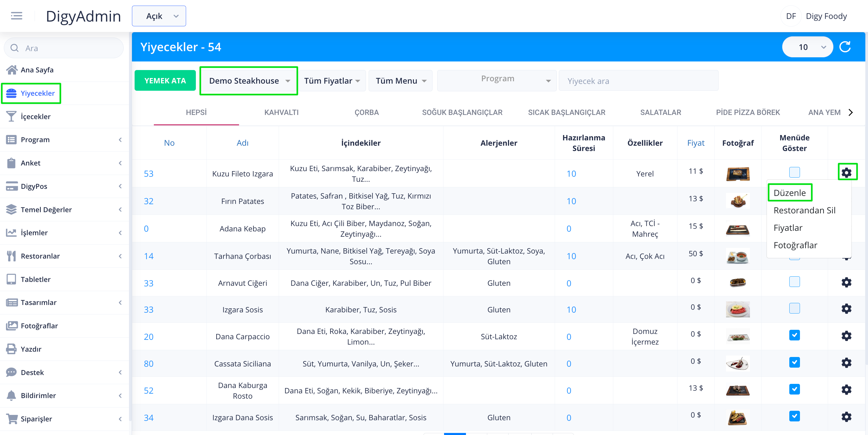Enable Menüde Göster for Kuzu Fileto Izgara
Screen dimensions: 868x435
click(x=794, y=172)
